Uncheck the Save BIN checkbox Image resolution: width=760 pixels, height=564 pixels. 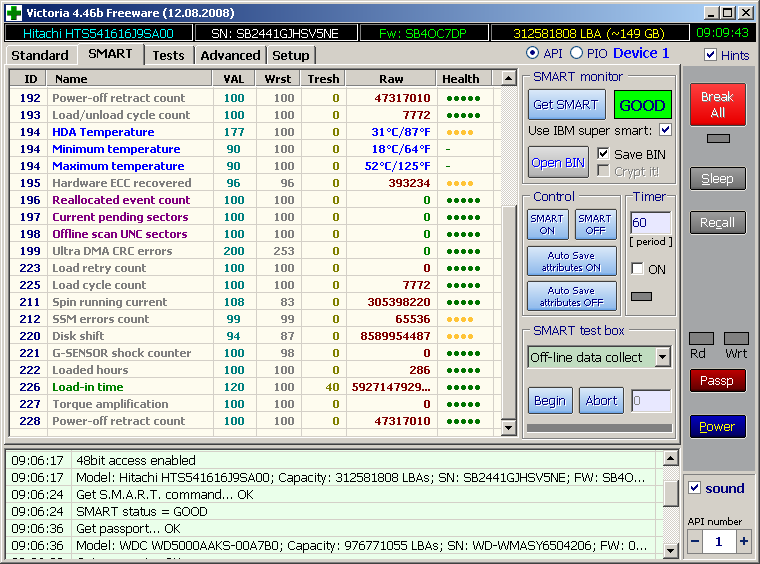click(603, 154)
